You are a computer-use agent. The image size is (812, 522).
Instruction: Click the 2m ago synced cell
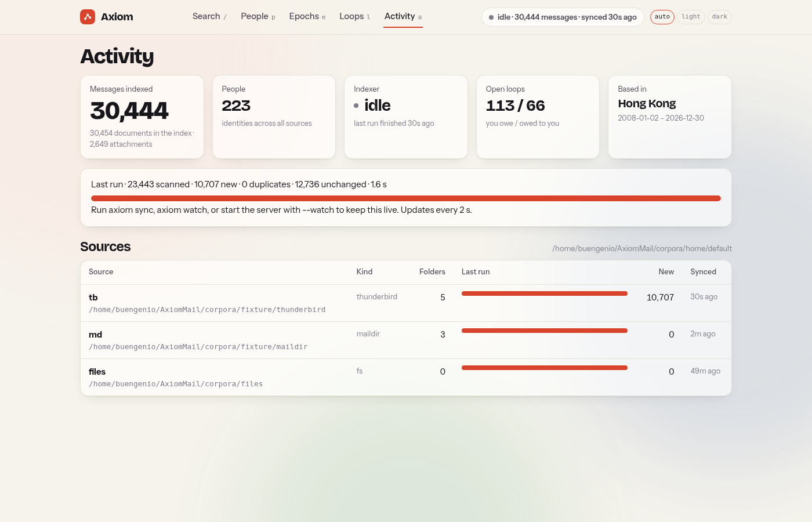[x=703, y=333]
